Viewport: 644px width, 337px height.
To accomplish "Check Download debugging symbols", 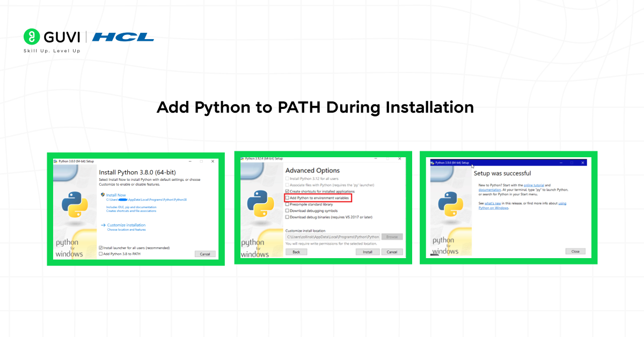I will pos(287,211).
